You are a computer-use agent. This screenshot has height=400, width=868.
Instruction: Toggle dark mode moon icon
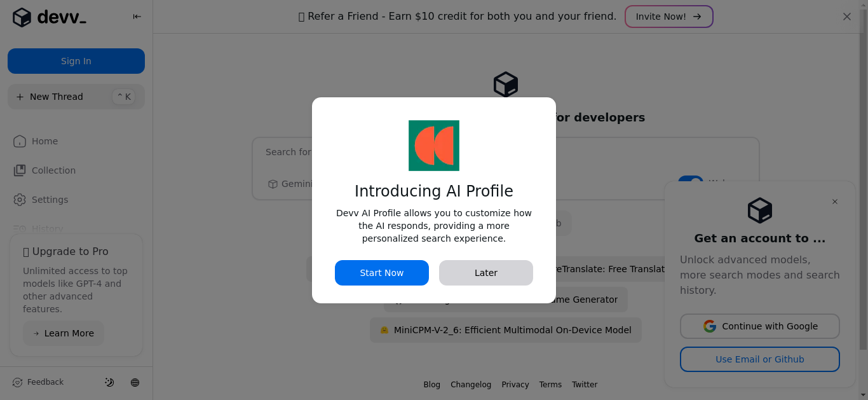(x=109, y=382)
